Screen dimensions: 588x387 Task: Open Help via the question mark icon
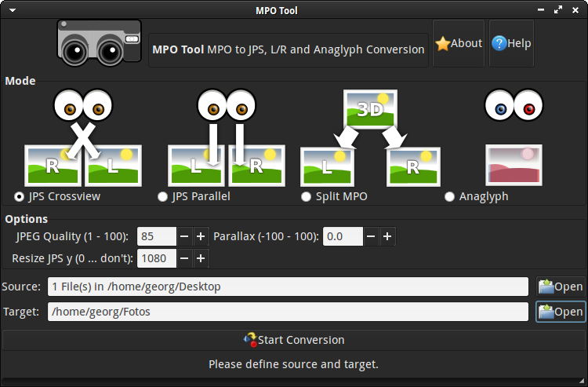tap(511, 44)
